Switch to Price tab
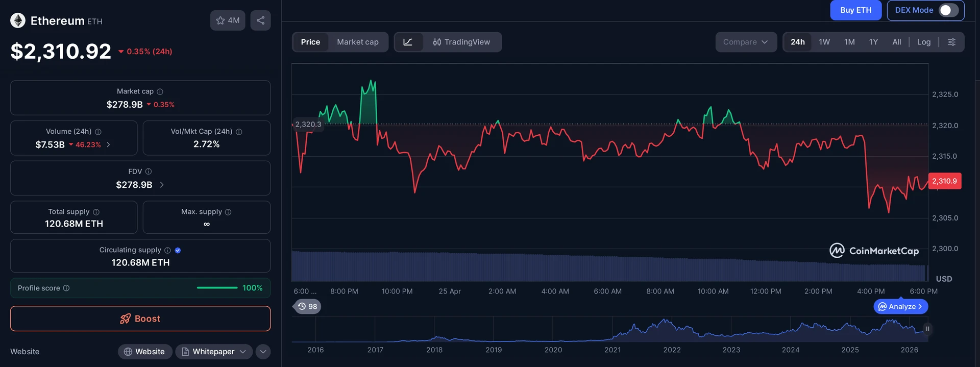The height and width of the screenshot is (367, 980). (x=310, y=42)
